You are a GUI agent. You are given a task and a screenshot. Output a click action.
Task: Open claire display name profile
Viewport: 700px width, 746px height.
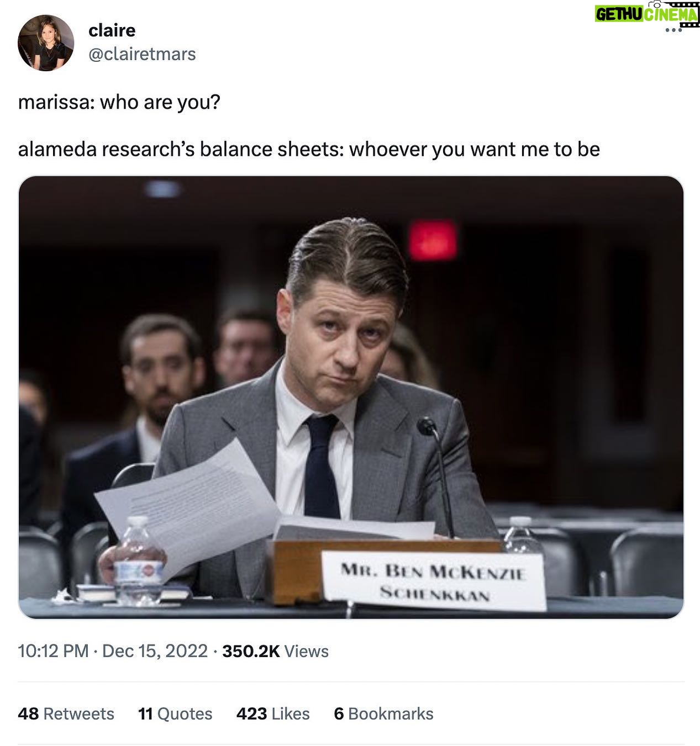112,30
